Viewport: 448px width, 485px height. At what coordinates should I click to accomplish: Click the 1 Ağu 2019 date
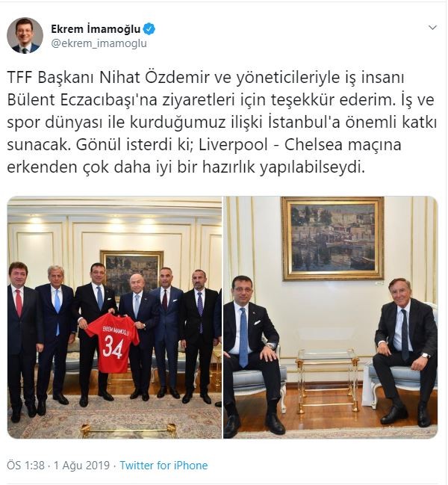point(82,466)
